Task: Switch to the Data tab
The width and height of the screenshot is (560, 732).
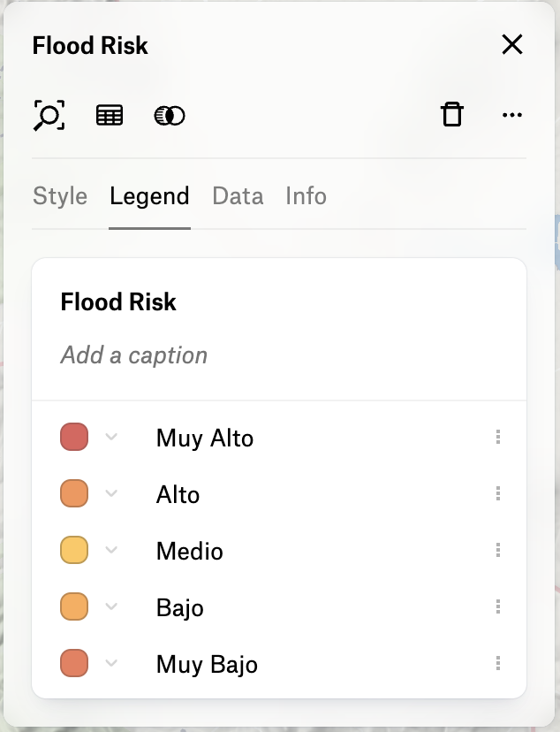Action: coord(238,196)
